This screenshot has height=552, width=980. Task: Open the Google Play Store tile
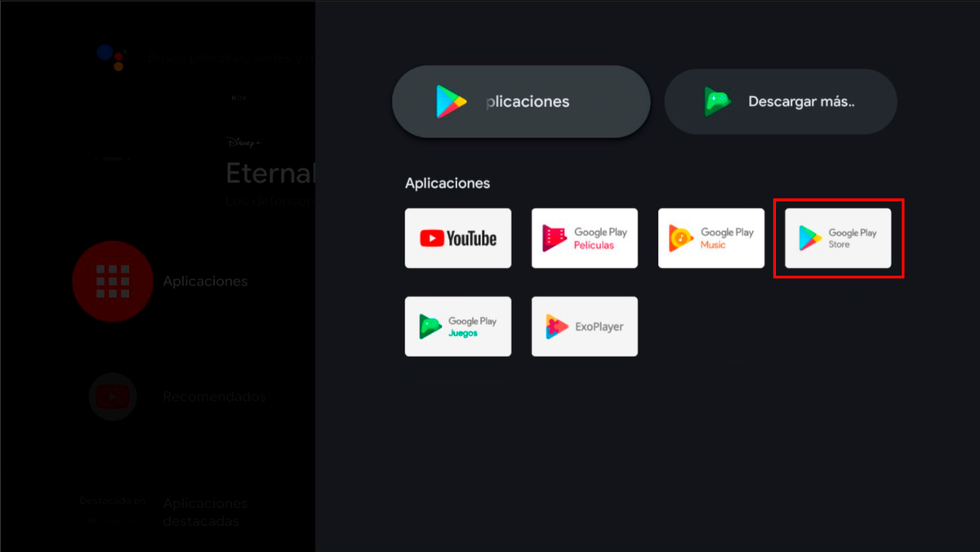[838, 238]
